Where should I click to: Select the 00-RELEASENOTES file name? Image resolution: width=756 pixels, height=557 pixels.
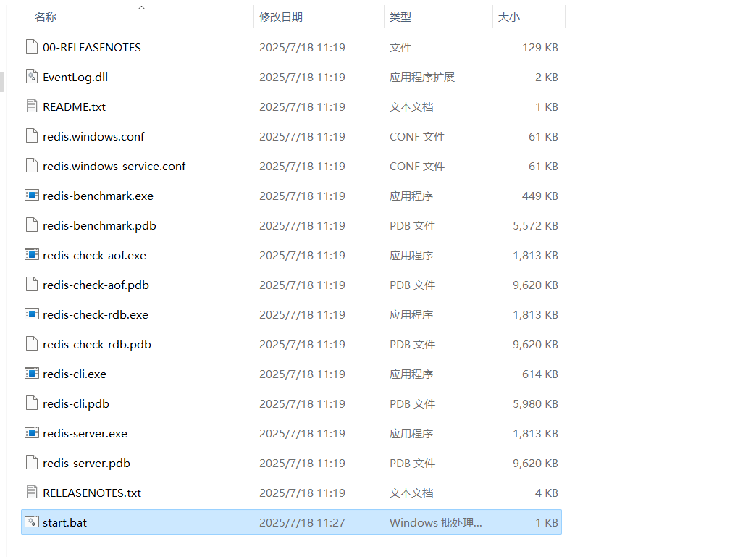tap(92, 47)
